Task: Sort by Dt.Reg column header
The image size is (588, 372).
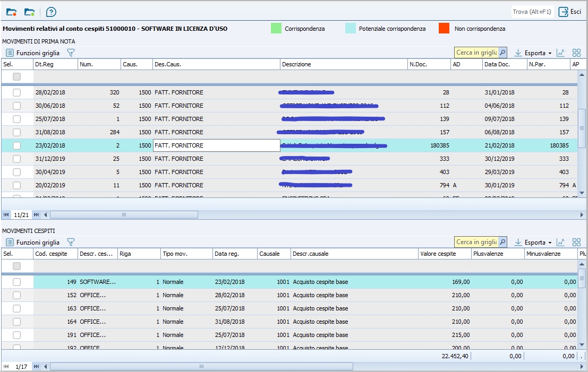Action: (55, 64)
